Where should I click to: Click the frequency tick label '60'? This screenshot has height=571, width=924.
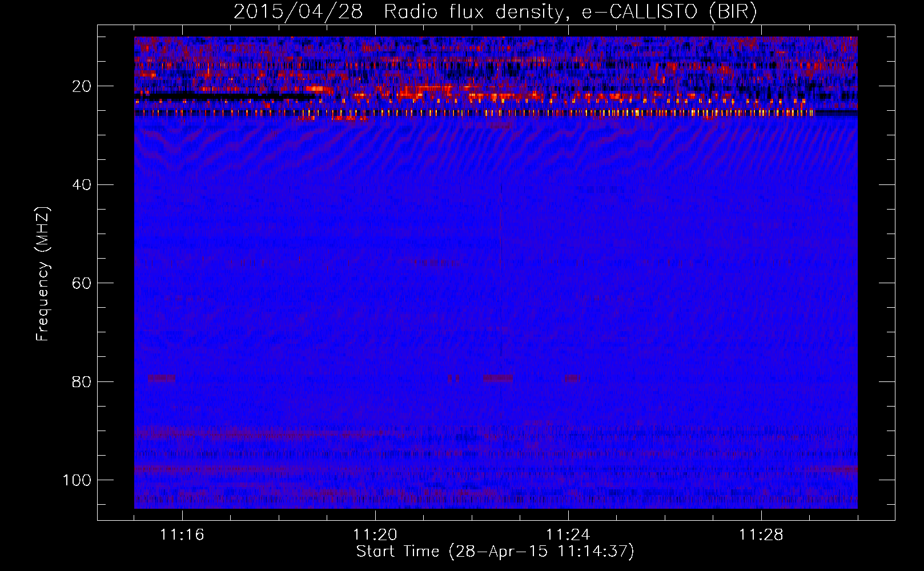tap(82, 283)
